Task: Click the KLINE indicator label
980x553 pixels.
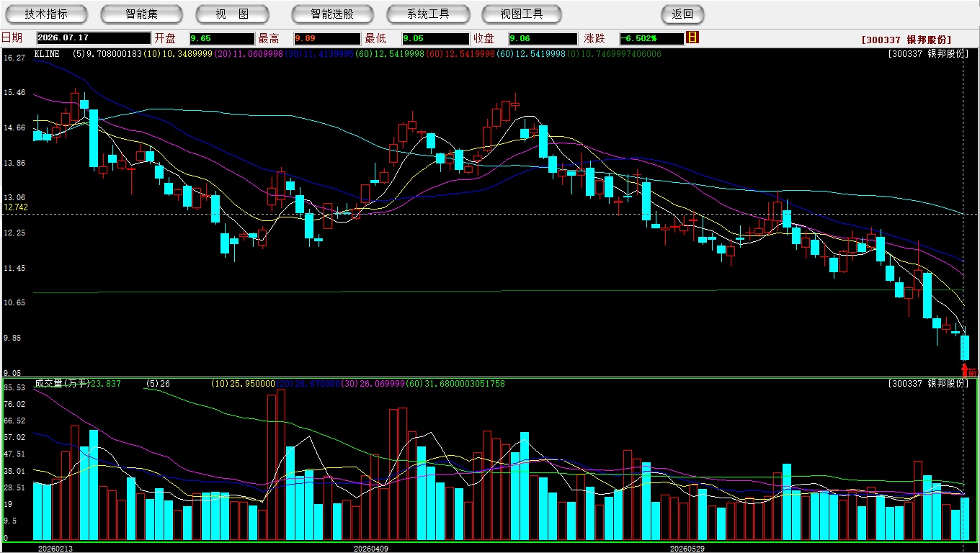Action: 47,54
